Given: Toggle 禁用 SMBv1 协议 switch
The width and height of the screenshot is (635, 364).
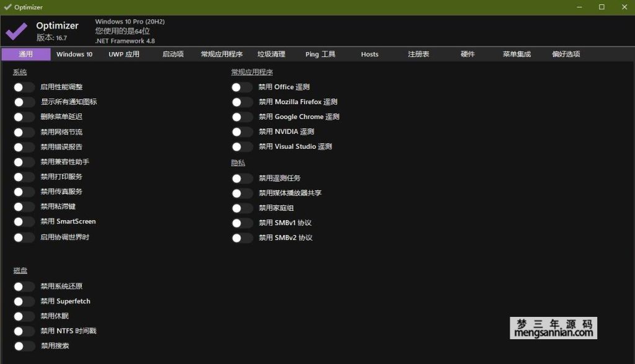Looking at the screenshot, I should point(242,223).
